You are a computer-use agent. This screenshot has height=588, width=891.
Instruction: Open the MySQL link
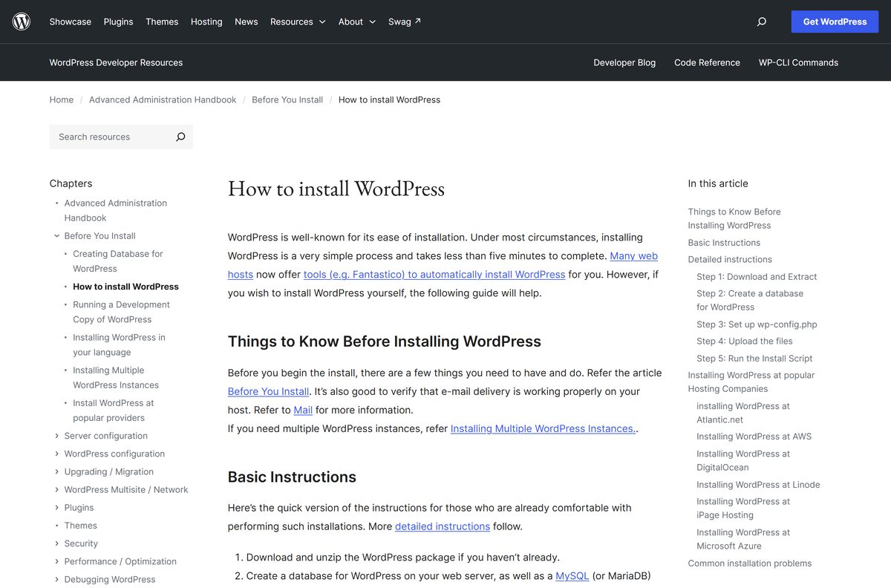pos(572,575)
